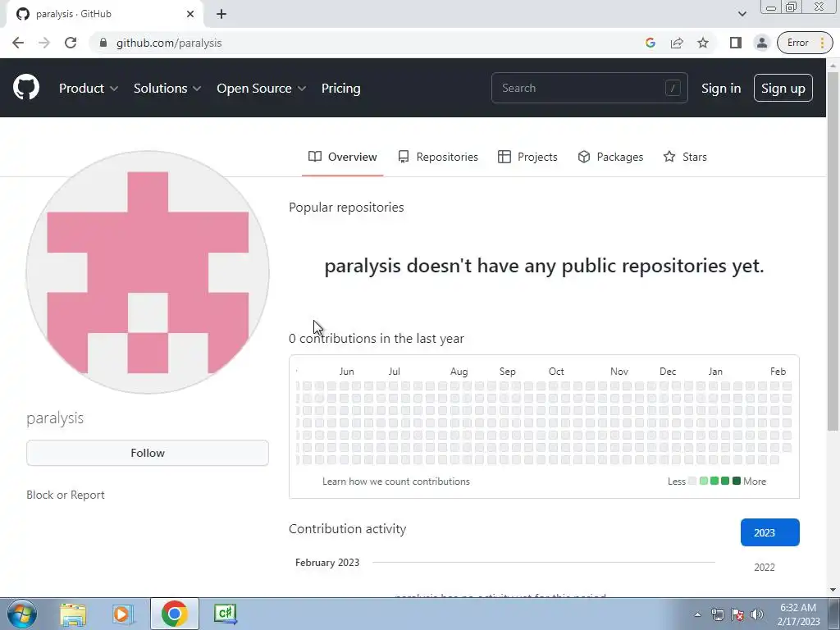Screen dimensions: 840x630
Task: Click the Action Center flag icon
Action: pos(737,615)
